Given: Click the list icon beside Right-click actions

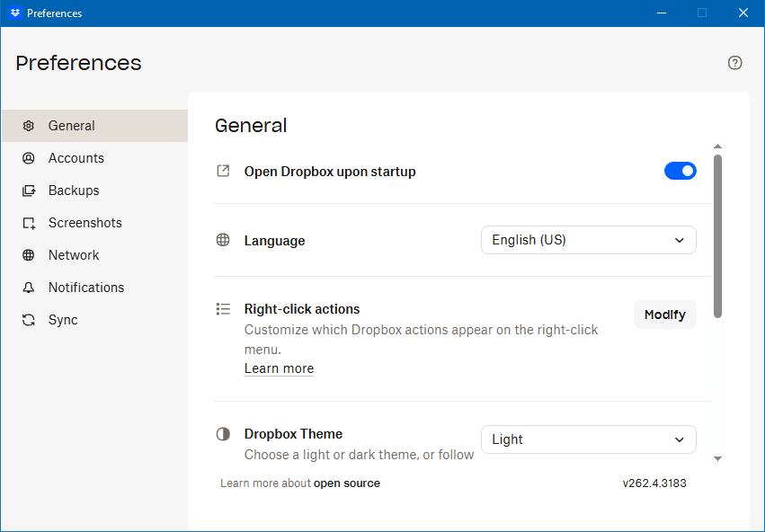Looking at the screenshot, I should coord(223,309).
